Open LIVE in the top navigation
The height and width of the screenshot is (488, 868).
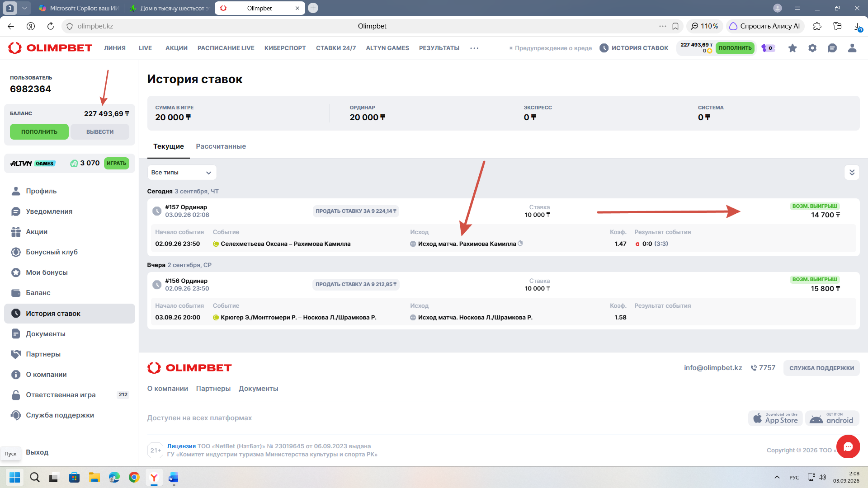pyautogui.click(x=145, y=48)
